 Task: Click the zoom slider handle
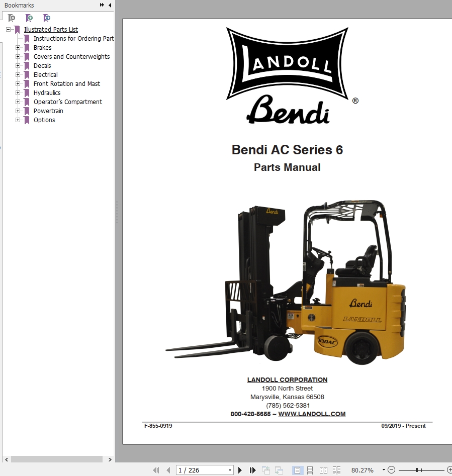click(417, 470)
